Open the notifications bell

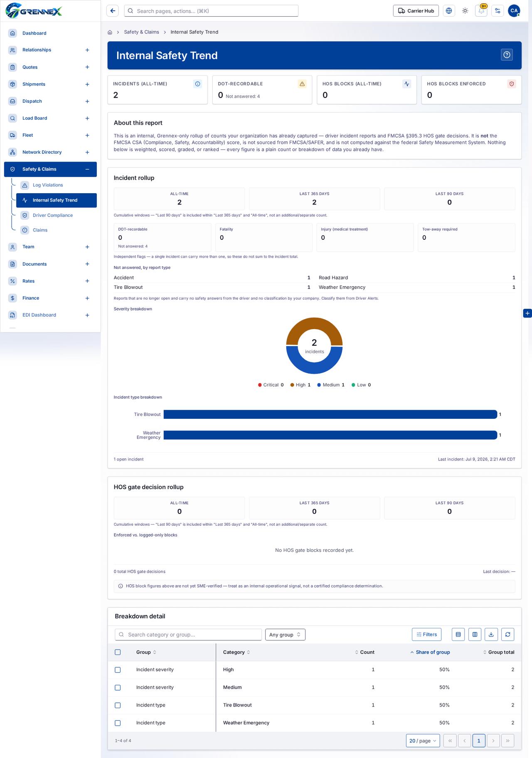(481, 11)
